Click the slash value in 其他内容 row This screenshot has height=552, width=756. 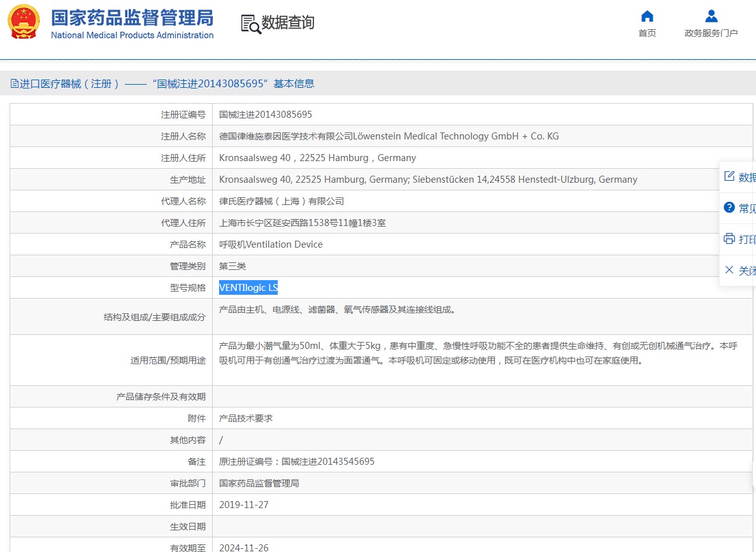point(221,440)
